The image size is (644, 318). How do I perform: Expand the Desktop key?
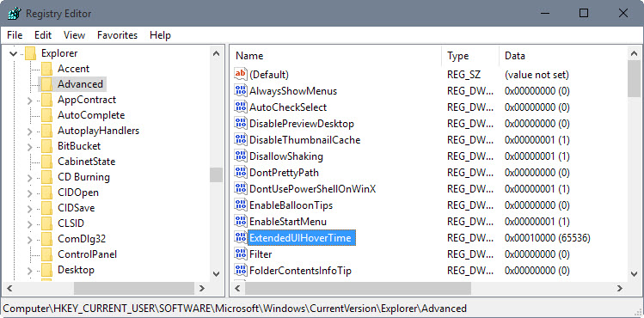[x=29, y=271]
